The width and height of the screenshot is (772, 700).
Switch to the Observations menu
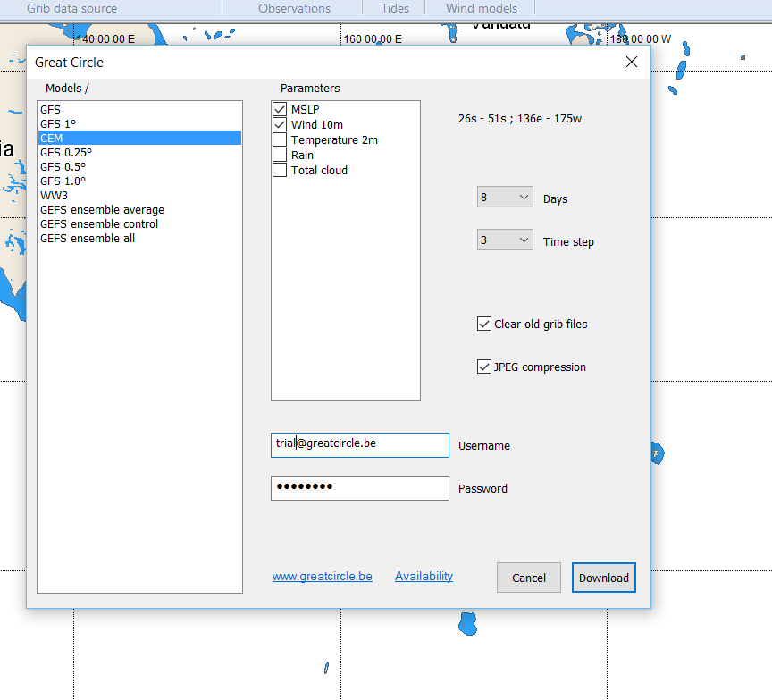(x=294, y=8)
